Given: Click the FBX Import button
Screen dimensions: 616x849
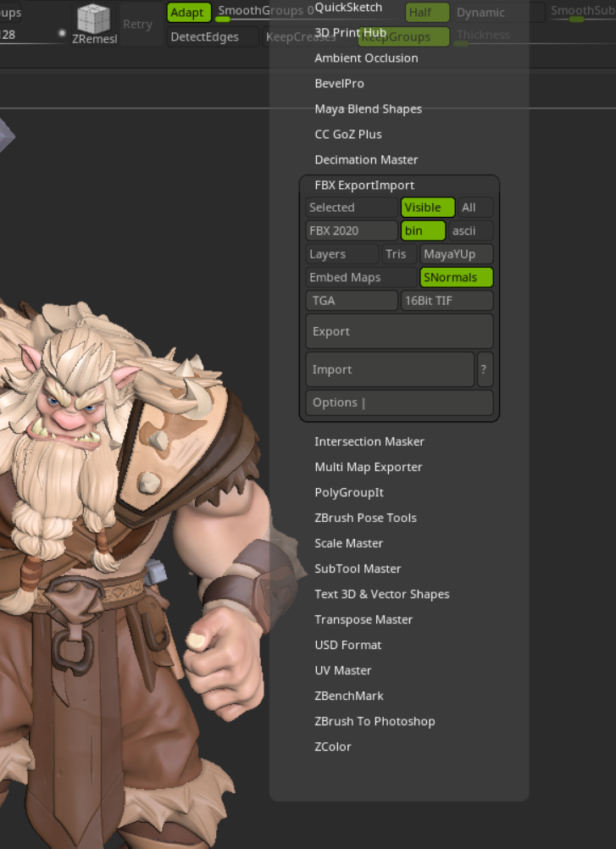Looking at the screenshot, I should (x=391, y=369).
